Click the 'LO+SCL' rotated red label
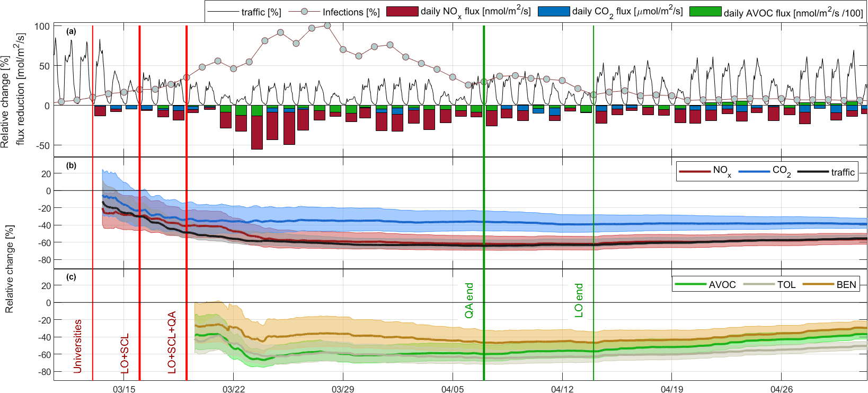The width and height of the screenshot is (868, 393). [x=125, y=353]
